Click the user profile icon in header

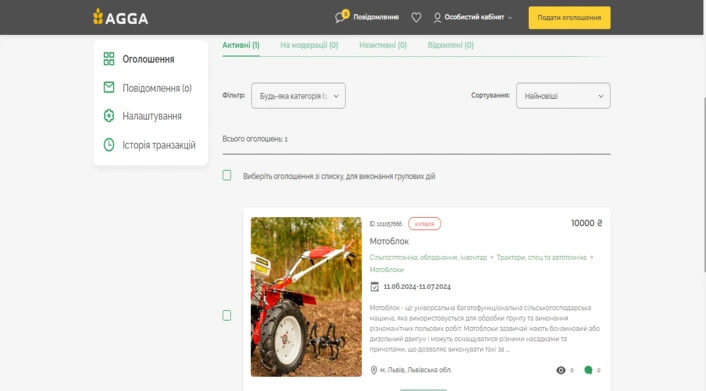coord(437,18)
